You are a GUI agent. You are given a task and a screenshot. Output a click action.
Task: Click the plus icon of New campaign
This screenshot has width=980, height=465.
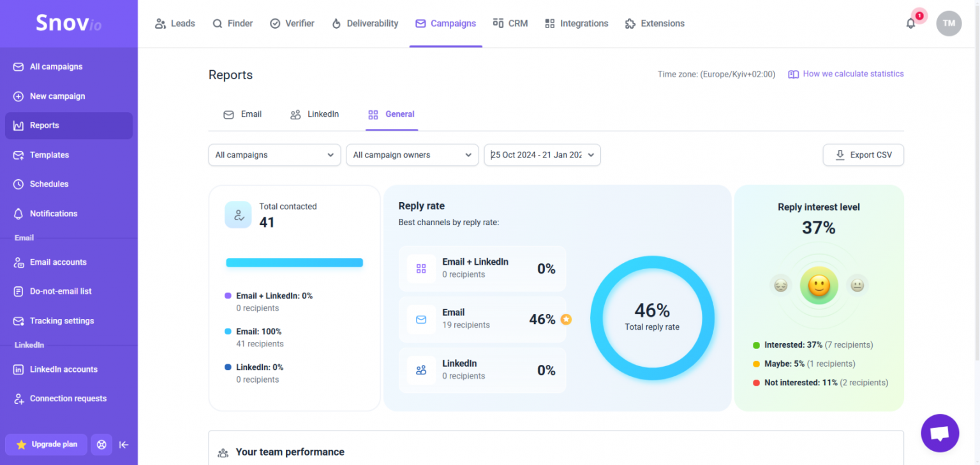[x=19, y=96]
